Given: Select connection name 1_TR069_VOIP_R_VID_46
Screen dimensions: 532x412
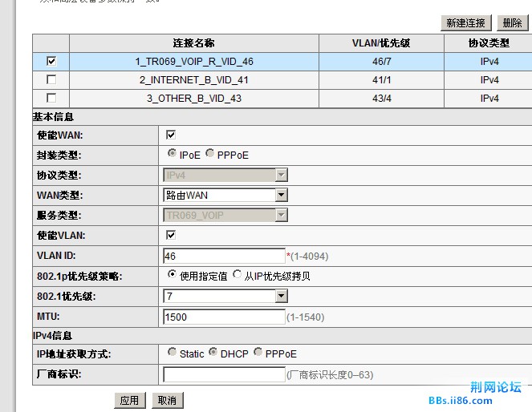Looking at the screenshot, I should 194,62.
